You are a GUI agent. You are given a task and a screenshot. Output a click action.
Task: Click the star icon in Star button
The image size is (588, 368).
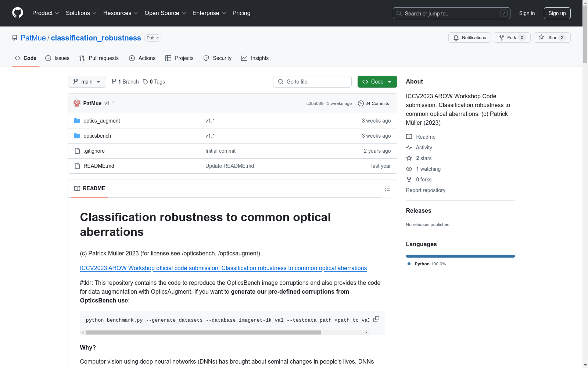coord(541,38)
